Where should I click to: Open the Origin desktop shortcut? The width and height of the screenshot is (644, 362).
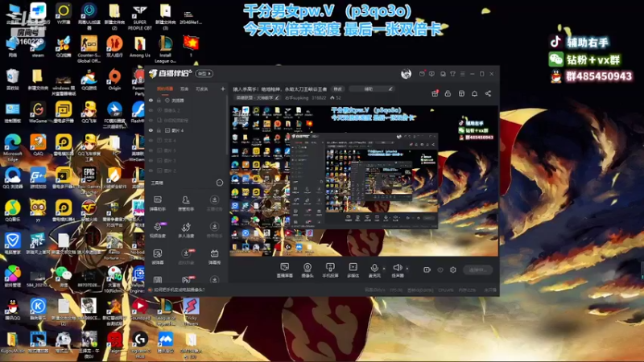(x=114, y=80)
